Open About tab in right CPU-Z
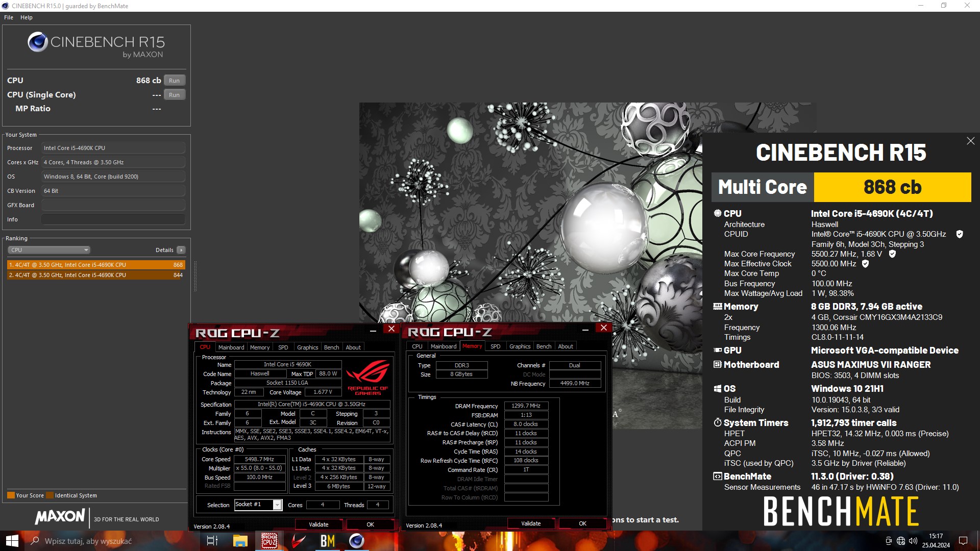Screen dimensions: 980x551 [566, 346]
